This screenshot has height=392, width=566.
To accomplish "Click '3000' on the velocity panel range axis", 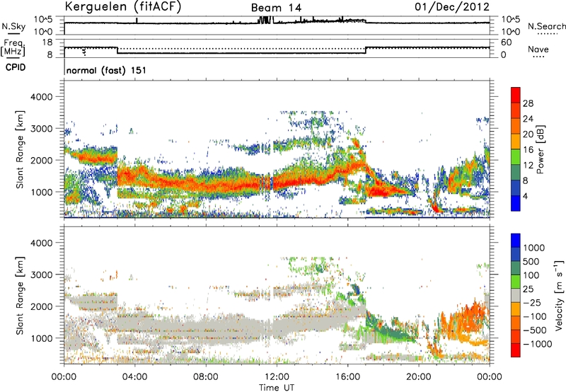I will 41,275.
